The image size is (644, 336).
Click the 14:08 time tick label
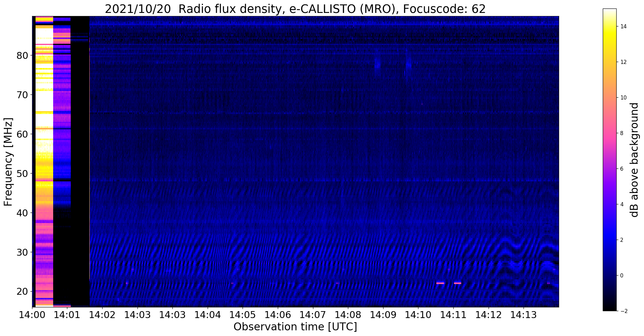pos(348,314)
